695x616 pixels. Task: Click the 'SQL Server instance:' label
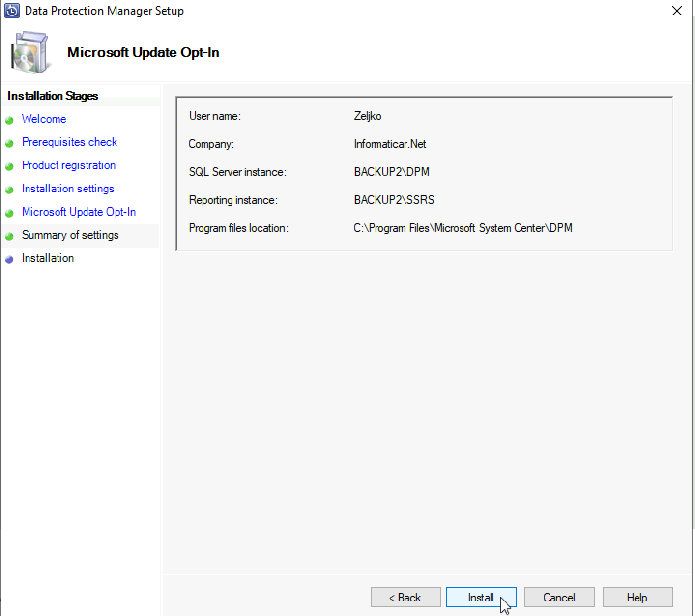[x=237, y=172]
